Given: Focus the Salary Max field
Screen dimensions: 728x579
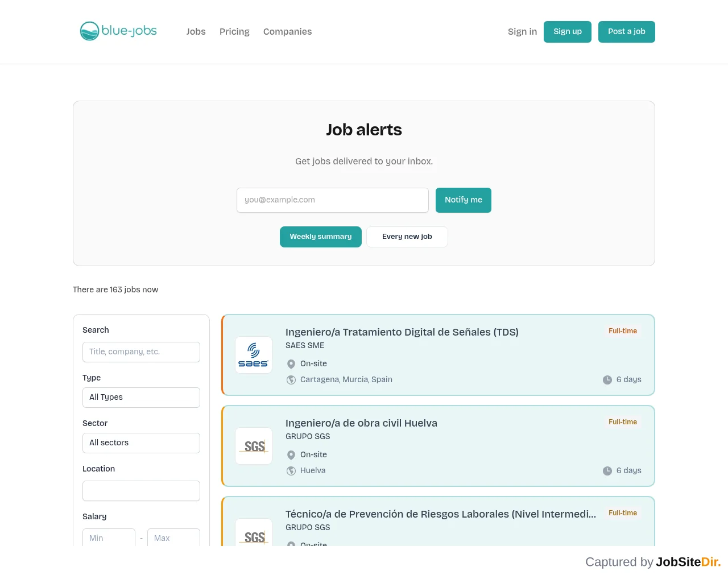Looking at the screenshot, I should pyautogui.click(x=173, y=537).
